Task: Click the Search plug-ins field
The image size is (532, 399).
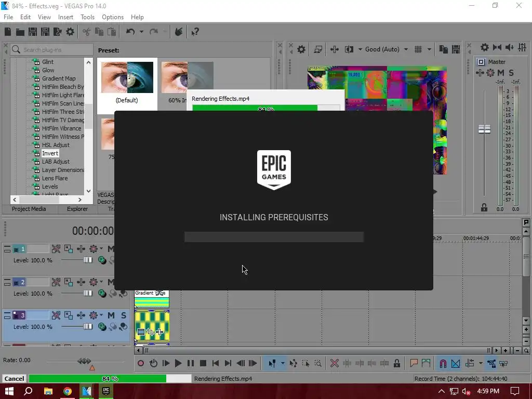Action: coord(51,50)
